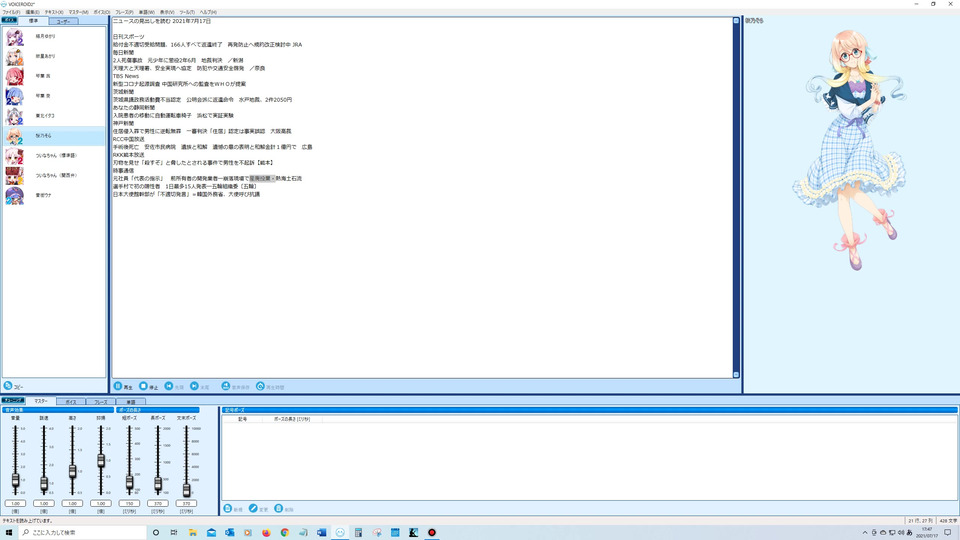Adjust the 高さ pitch slider
Viewport: 960px width, 540px height.
72,471
